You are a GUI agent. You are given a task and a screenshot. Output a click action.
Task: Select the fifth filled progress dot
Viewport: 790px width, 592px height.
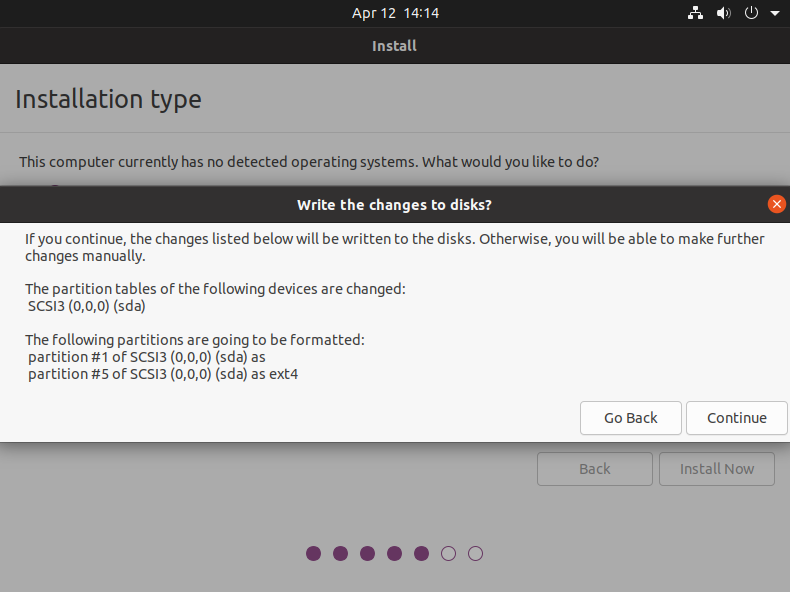(x=421, y=554)
